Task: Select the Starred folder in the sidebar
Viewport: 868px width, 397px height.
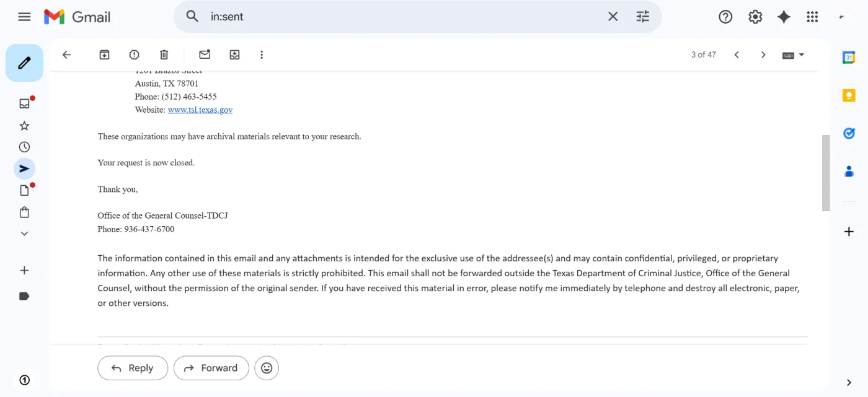Action: coord(24,125)
